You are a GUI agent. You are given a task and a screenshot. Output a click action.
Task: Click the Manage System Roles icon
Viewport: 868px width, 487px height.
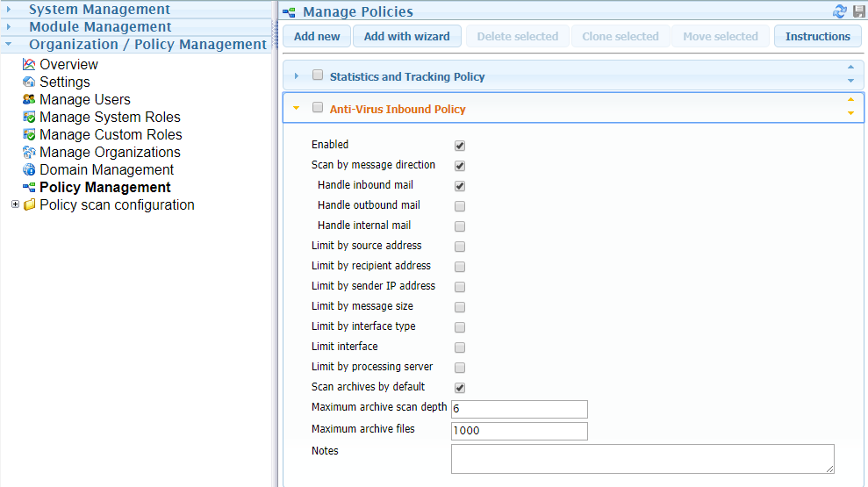click(29, 117)
